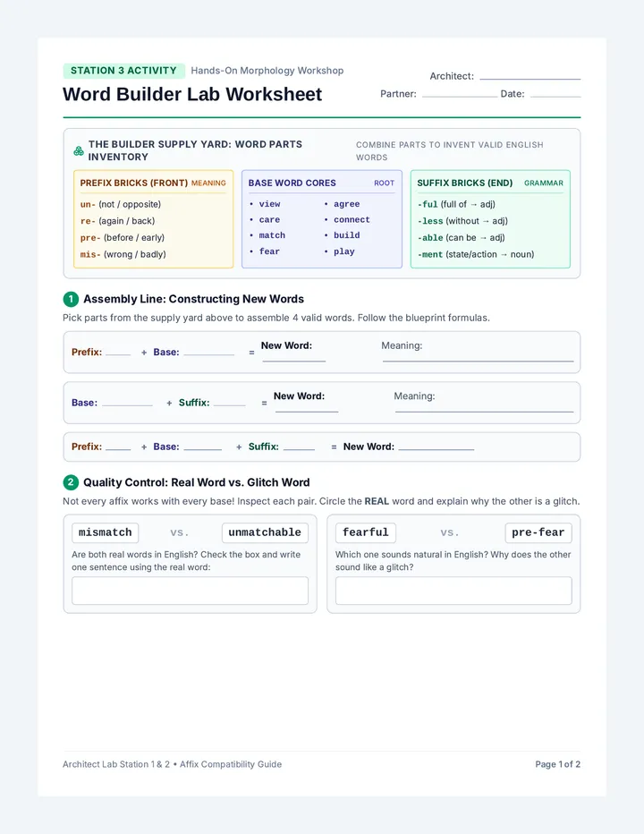Click the Meaning line in Base + Suffix row
This screenshot has height=834, width=644.
click(x=485, y=411)
